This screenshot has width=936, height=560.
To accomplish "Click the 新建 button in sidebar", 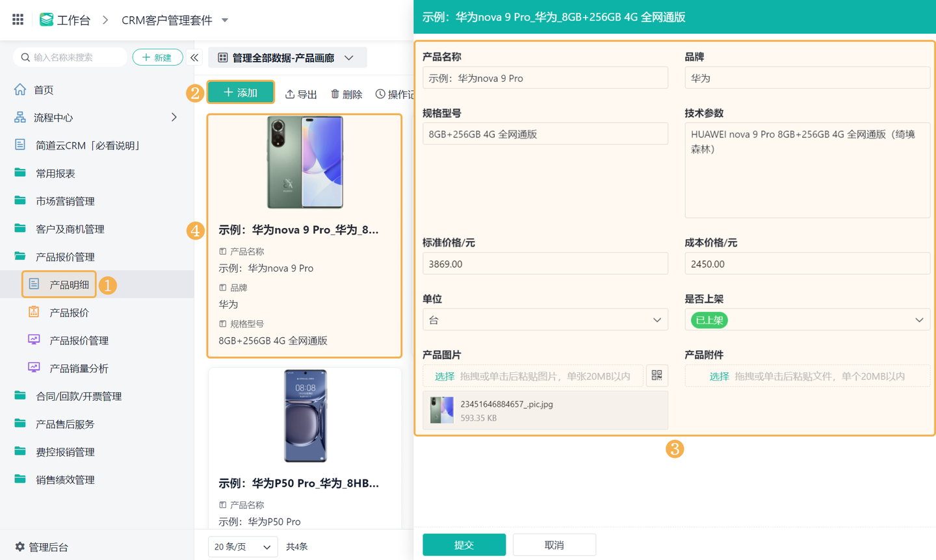I will tap(157, 57).
